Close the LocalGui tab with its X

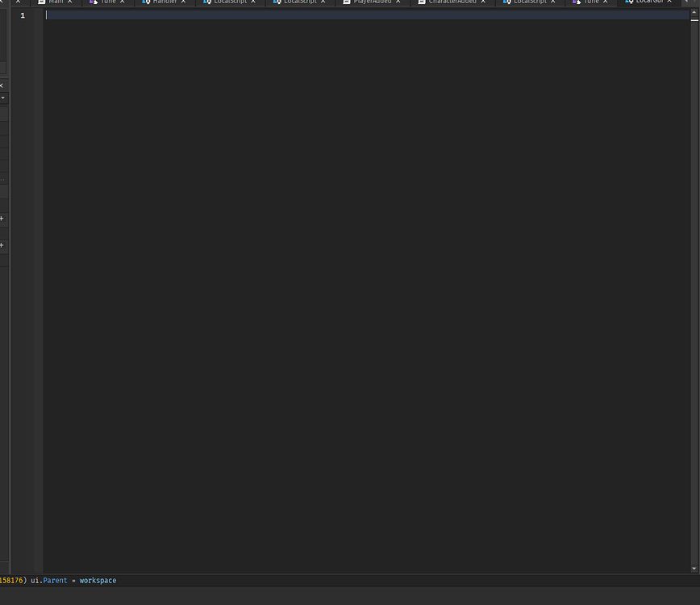coord(670,2)
